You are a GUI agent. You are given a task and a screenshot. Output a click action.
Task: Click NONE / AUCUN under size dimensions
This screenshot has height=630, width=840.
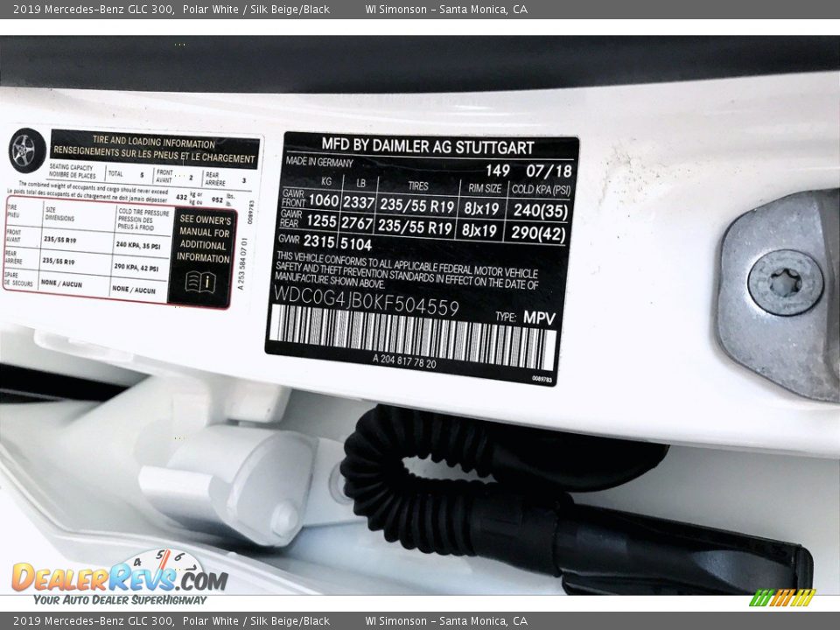point(61,283)
